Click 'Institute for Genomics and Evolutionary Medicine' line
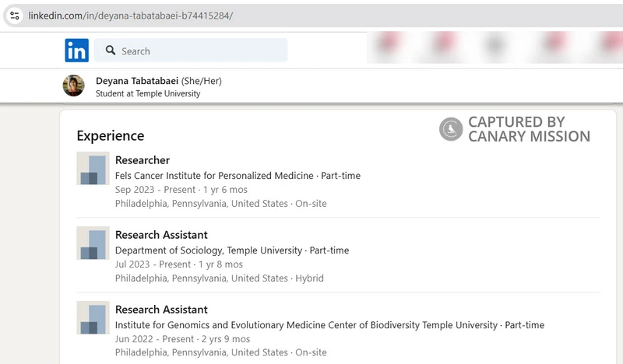The image size is (623, 364). tap(329, 325)
